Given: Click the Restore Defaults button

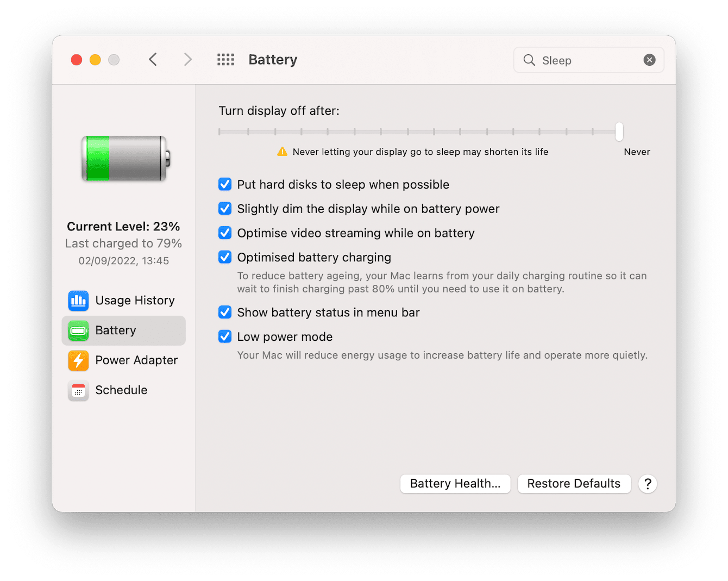Looking at the screenshot, I should [574, 484].
